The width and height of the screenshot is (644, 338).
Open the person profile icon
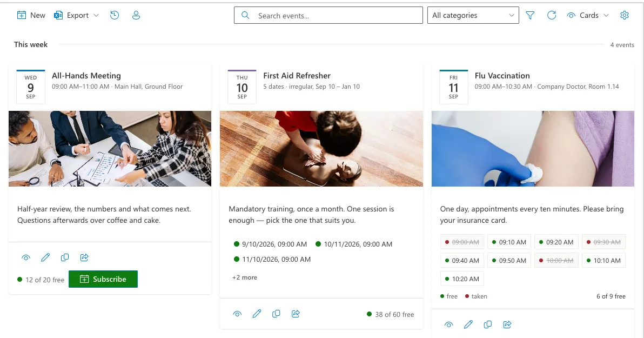click(136, 15)
